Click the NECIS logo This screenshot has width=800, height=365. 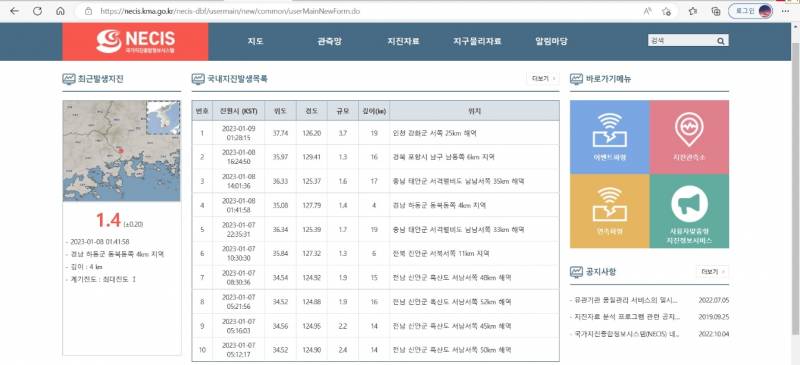[135, 41]
